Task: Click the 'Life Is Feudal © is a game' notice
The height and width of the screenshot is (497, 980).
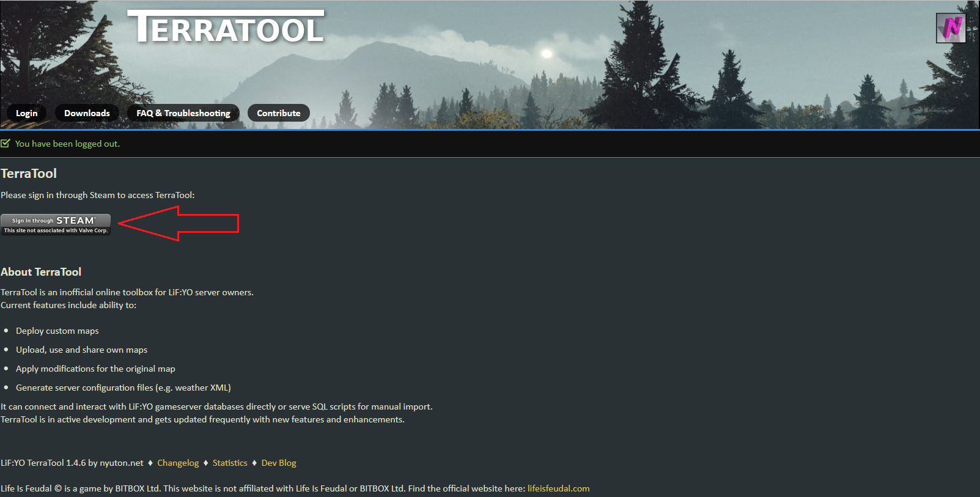Action: click(263, 488)
